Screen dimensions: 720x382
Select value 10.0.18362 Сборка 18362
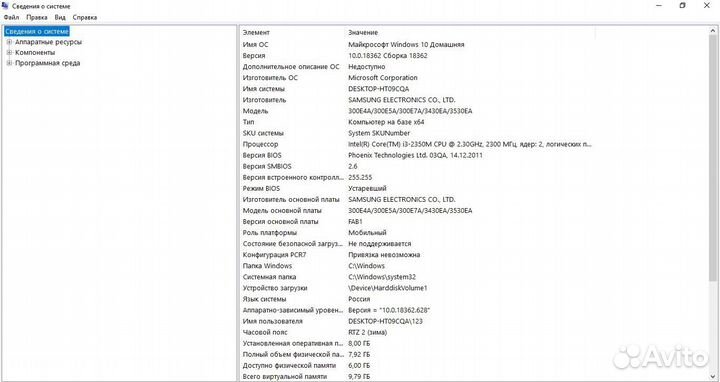(388, 56)
